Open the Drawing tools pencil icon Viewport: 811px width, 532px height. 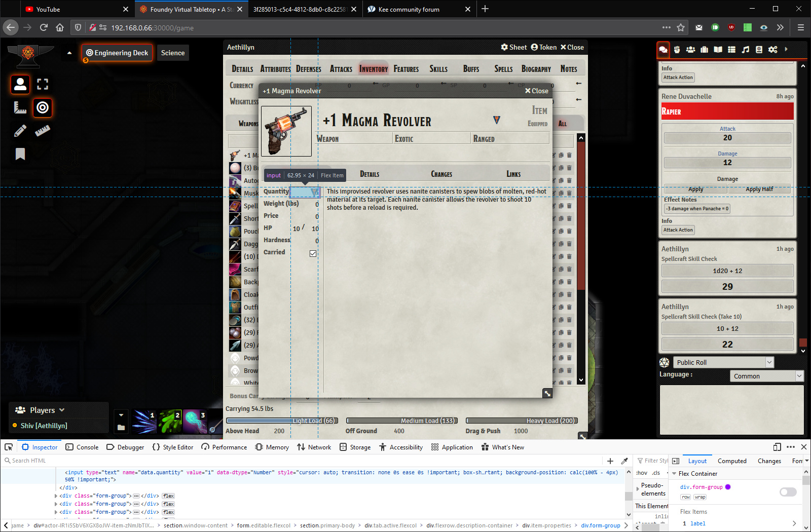click(20, 131)
